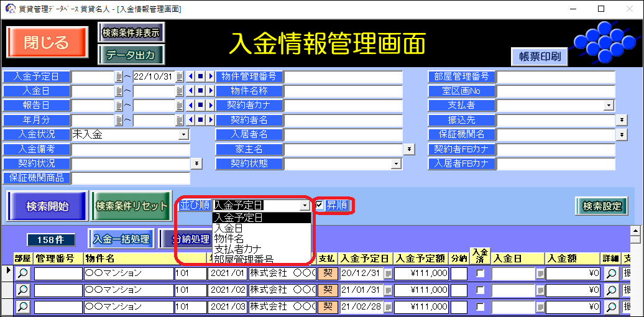Viewport: 644px width, 317px height.
Task: Click center square button in 入金日 row
Action: (x=200, y=91)
